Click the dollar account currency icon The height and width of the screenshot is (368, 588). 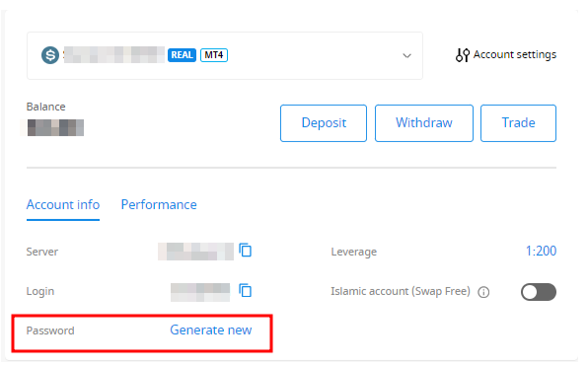tap(50, 55)
